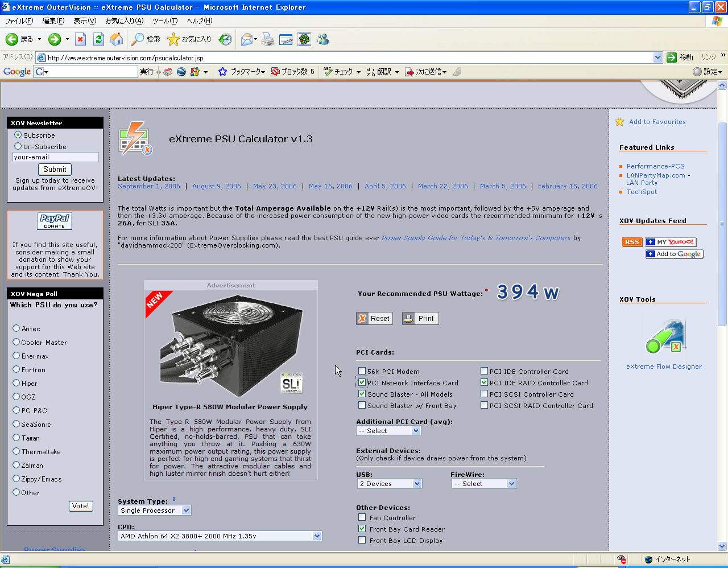Open the CPU selection dropdown
728x568 pixels.
coord(220,536)
